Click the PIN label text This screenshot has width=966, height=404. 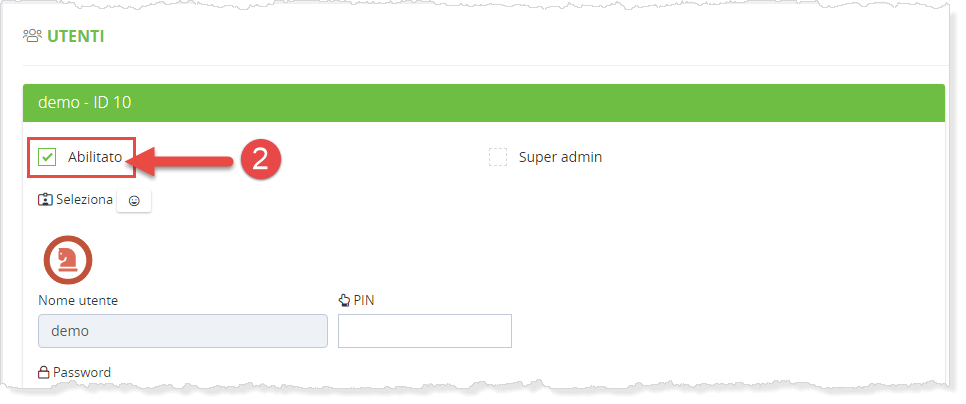pos(364,300)
